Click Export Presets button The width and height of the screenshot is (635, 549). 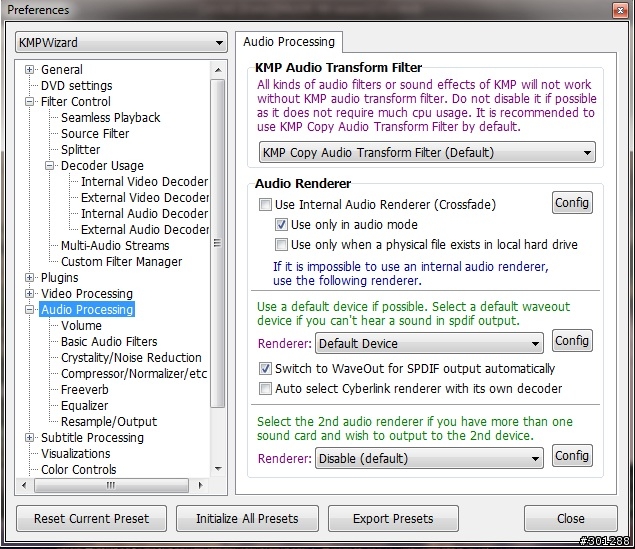tap(393, 519)
